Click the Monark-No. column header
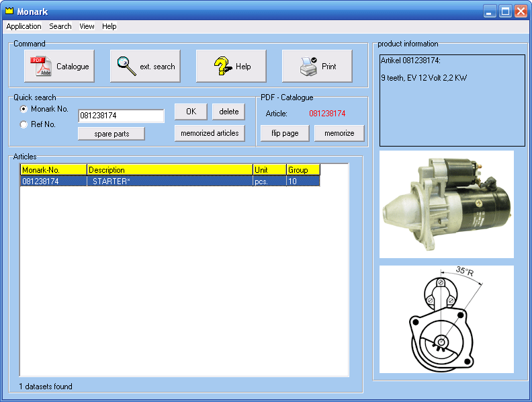 (54, 170)
